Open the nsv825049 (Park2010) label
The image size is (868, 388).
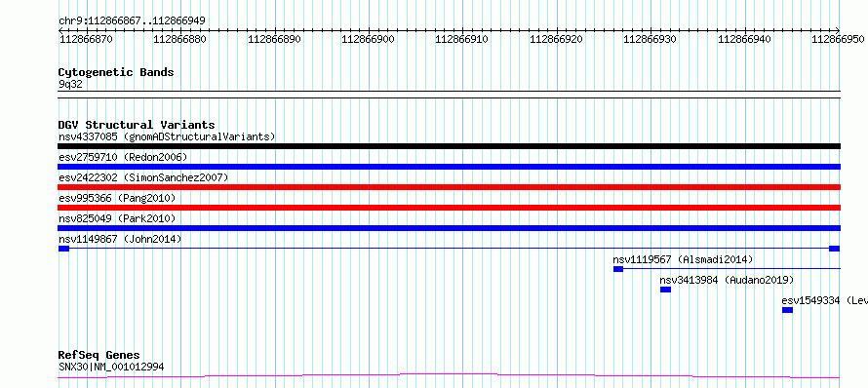click(x=117, y=218)
